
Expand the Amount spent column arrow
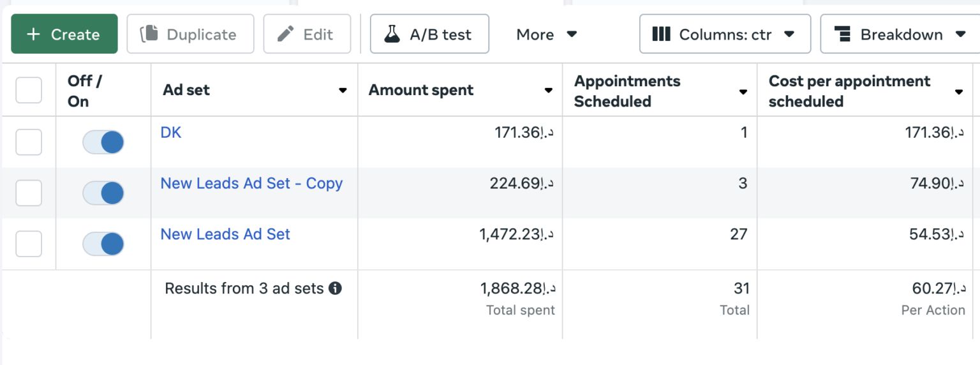click(x=548, y=91)
